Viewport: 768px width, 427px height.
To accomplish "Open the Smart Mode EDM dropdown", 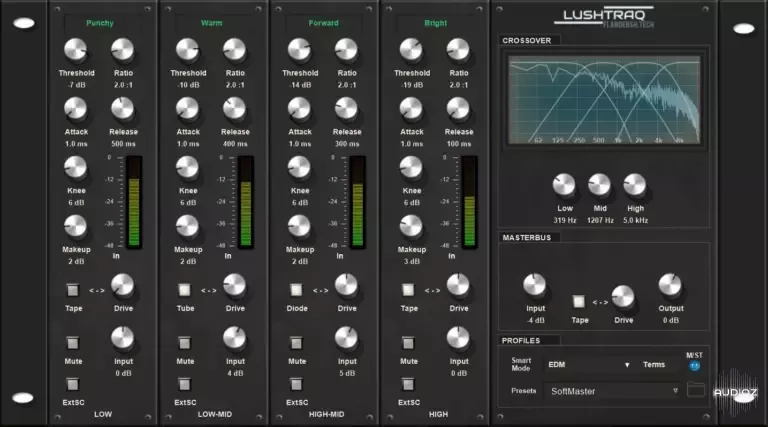I will pyautogui.click(x=589, y=365).
